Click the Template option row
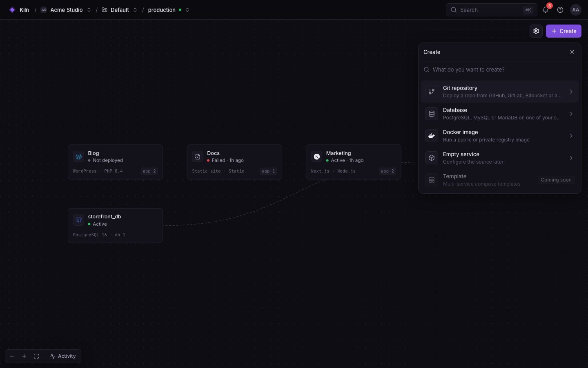588x368 pixels. pos(500,180)
